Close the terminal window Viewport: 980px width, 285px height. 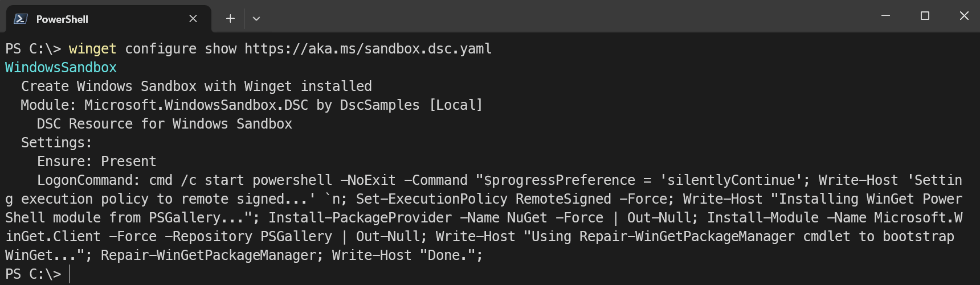[x=964, y=16]
